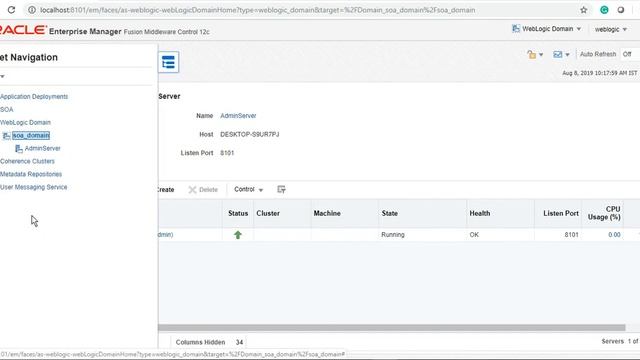Open the WebLogic Domain menu

pos(547,29)
